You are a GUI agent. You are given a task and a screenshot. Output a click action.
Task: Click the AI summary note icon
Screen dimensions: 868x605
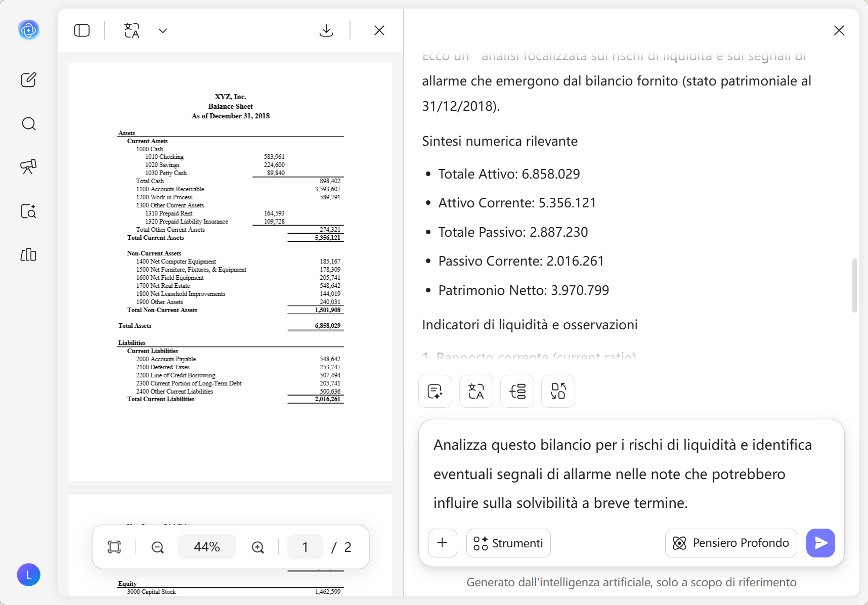pyautogui.click(x=436, y=391)
